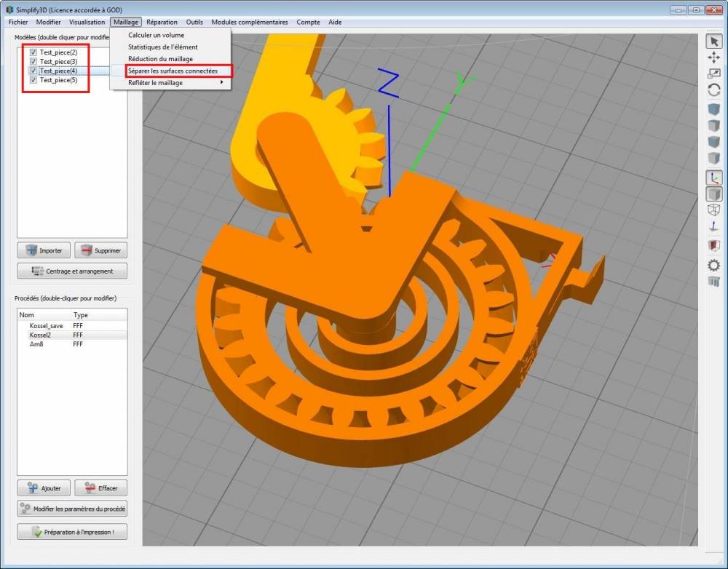This screenshot has height=569, width=728.
Task: Expand the Refléter le maillage submenu arrow
Action: click(x=222, y=83)
